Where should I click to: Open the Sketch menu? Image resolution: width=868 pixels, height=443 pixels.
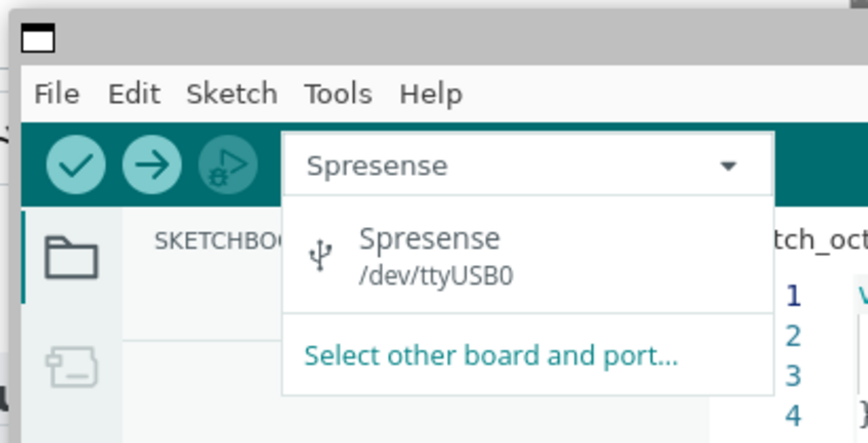(x=231, y=94)
